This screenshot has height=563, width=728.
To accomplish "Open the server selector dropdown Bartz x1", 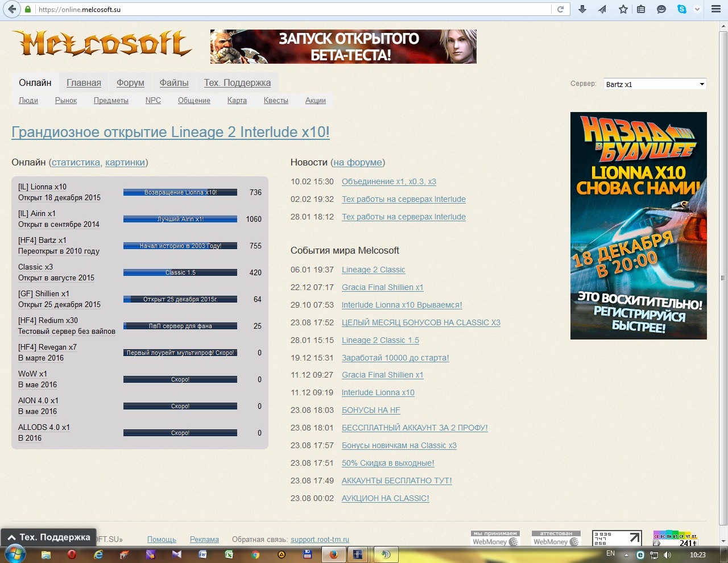I will (655, 84).
